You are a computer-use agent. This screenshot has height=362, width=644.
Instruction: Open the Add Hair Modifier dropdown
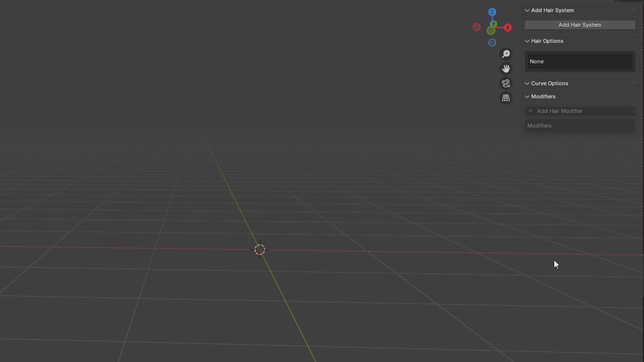coord(579,111)
